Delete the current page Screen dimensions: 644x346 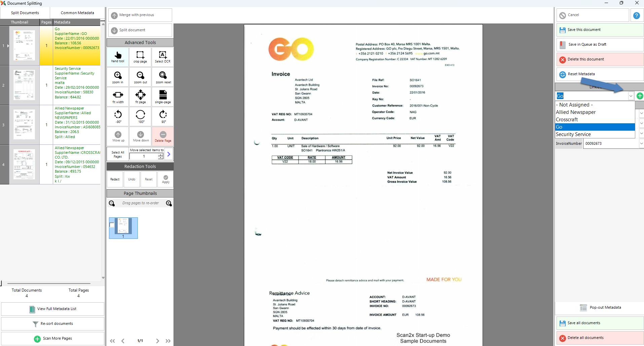(x=163, y=136)
